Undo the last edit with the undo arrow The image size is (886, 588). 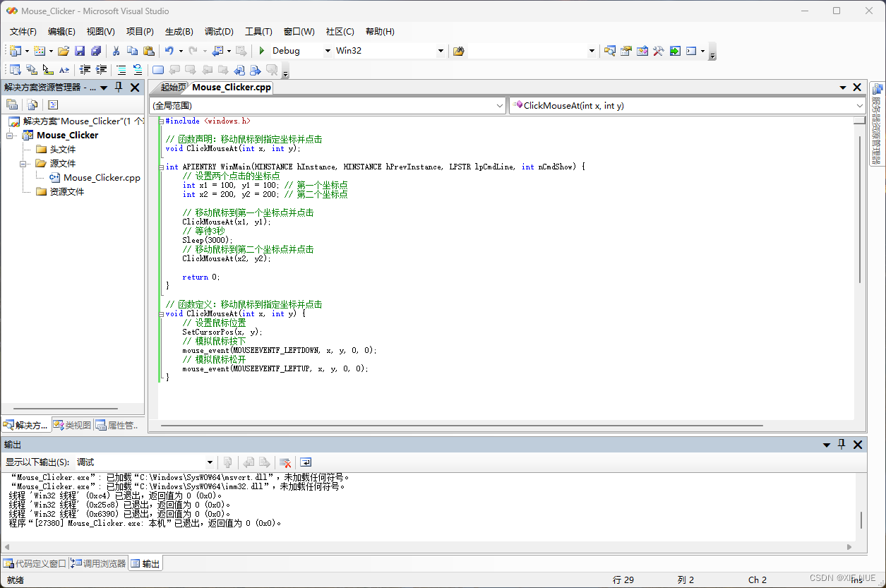pyautogui.click(x=169, y=51)
